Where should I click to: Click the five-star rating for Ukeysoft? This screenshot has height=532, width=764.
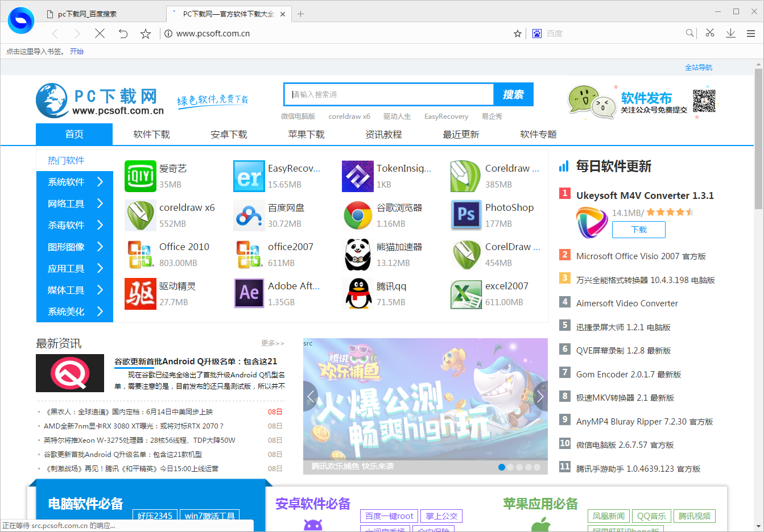(670, 213)
